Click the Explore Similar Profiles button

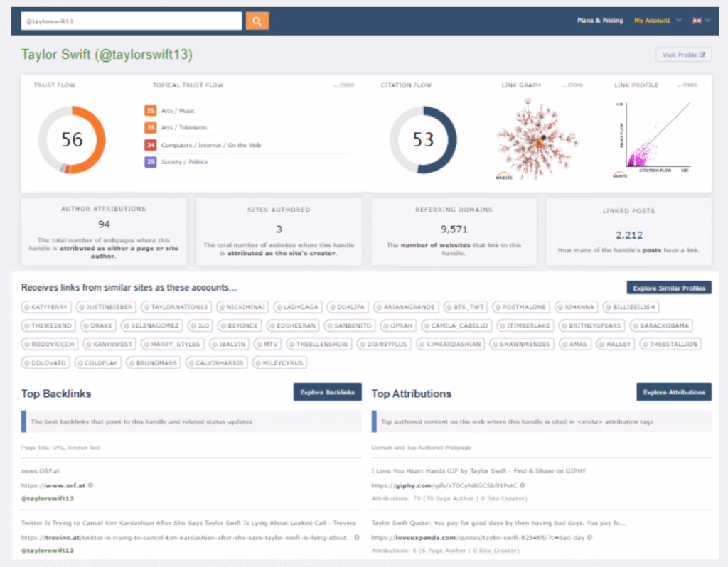point(668,288)
